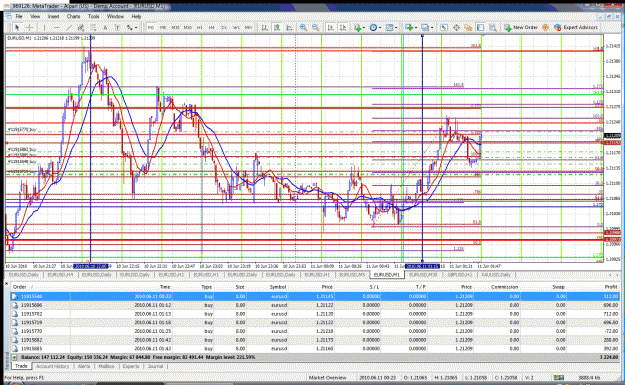625x385 pixels.
Task: Toggle the Market Watch window
Action: click(x=444, y=28)
